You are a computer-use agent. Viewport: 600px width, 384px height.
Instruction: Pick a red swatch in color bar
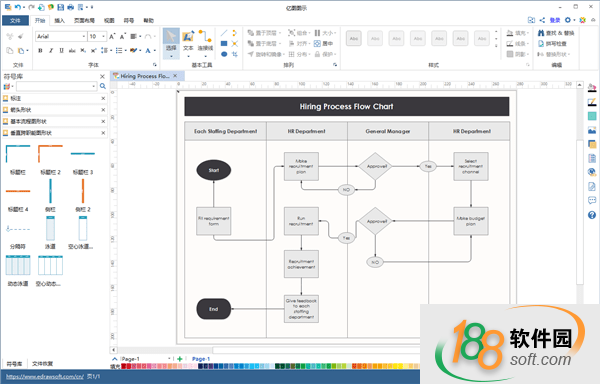pyautogui.click(x=124, y=366)
